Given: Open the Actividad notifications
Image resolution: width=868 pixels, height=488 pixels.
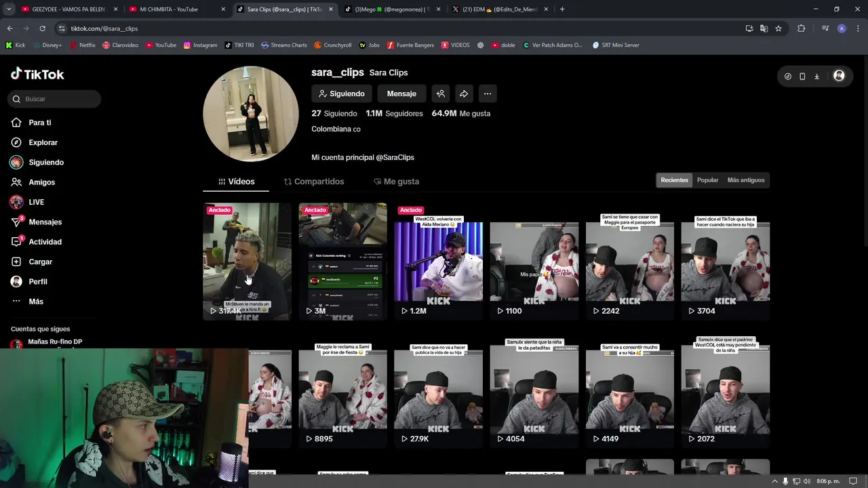Looking at the screenshot, I should click(x=45, y=242).
